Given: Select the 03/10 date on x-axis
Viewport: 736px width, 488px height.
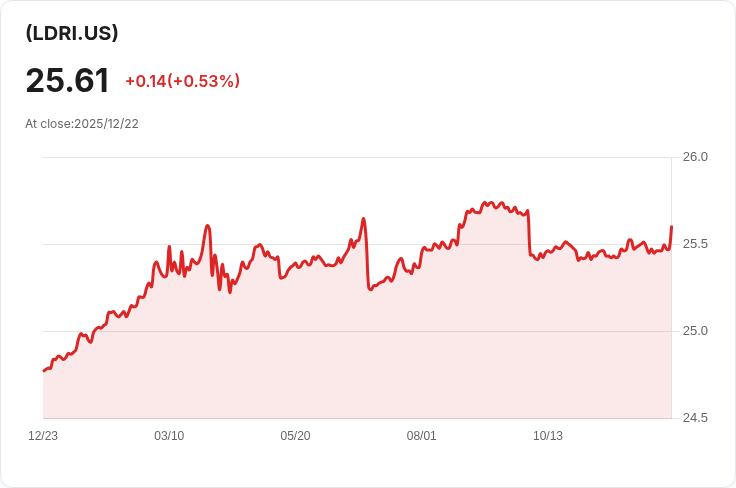Looking at the screenshot, I should click(169, 436).
